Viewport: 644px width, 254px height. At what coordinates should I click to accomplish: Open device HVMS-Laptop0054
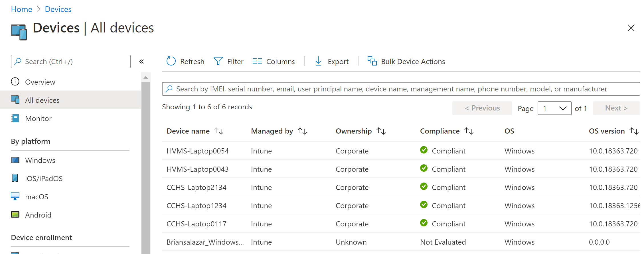pyautogui.click(x=197, y=151)
